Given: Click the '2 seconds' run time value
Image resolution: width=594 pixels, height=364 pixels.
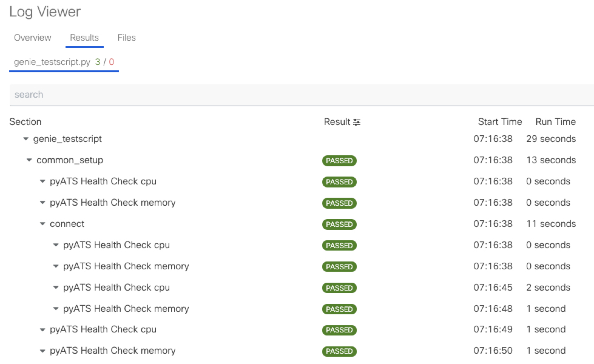Looking at the screenshot, I should coord(548,287).
